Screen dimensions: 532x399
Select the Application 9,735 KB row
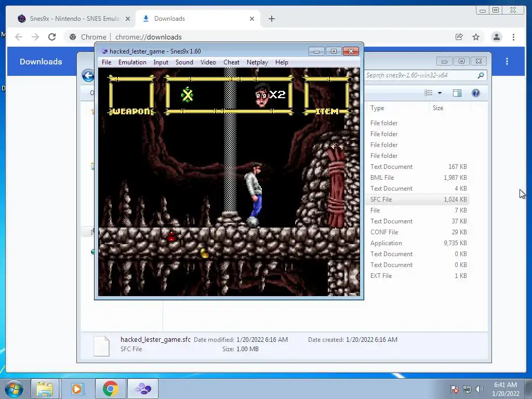[x=418, y=243]
